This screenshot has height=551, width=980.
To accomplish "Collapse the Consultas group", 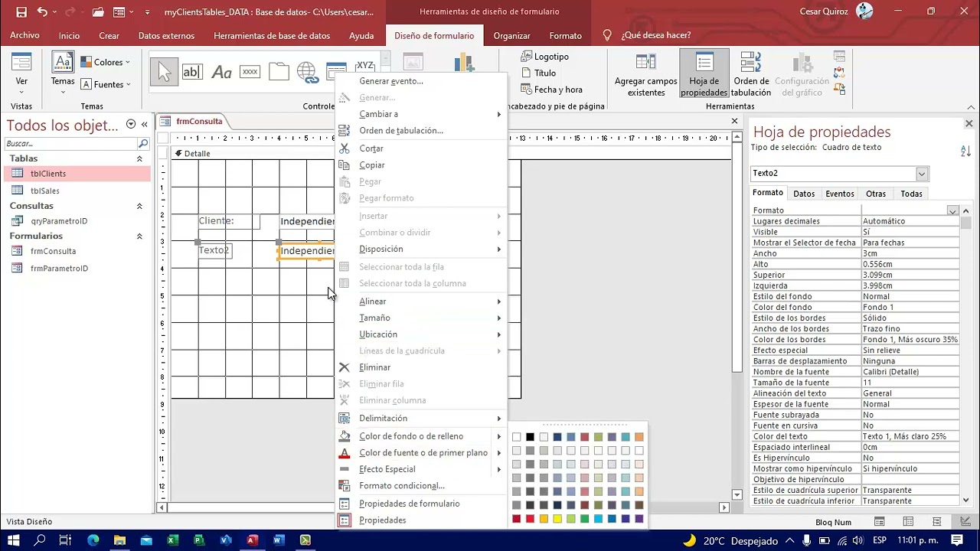I will click(x=139, y=206).
